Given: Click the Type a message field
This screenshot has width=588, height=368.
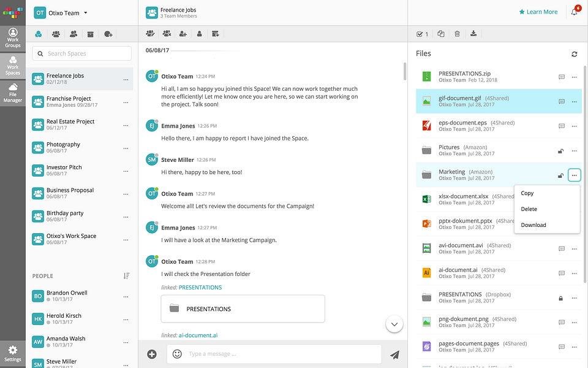Looking at the screenshot, I should point(274,354).
